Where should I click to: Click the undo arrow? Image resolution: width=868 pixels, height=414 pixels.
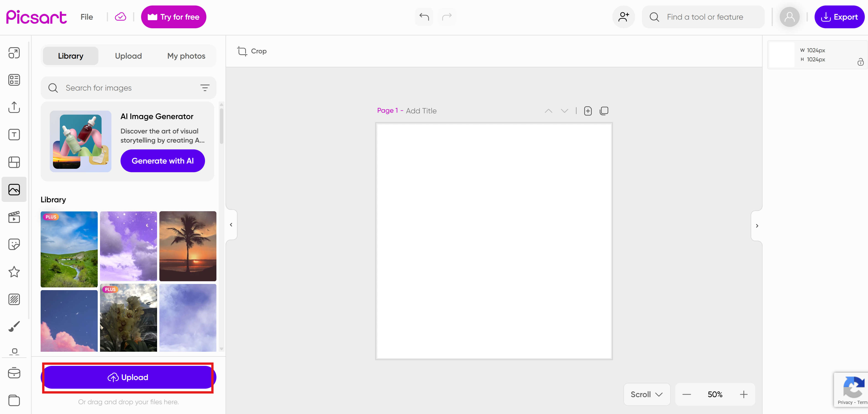tap(424, 17)
